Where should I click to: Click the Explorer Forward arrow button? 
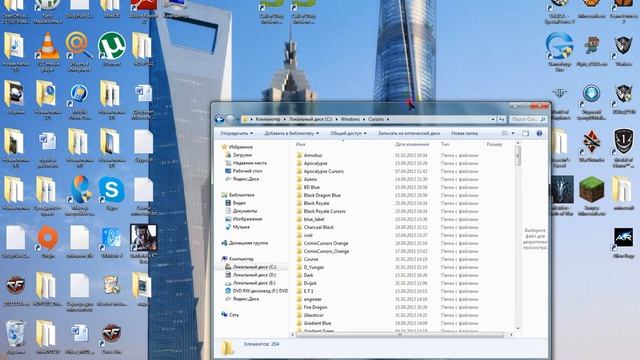click(231, 119)
